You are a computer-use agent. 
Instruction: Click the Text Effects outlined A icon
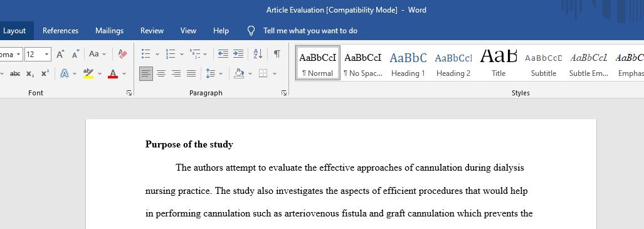coord(65,73)
